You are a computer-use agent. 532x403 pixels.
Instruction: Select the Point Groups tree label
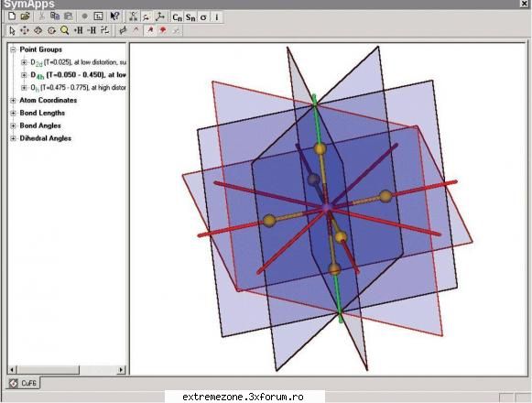coord(40,49)
